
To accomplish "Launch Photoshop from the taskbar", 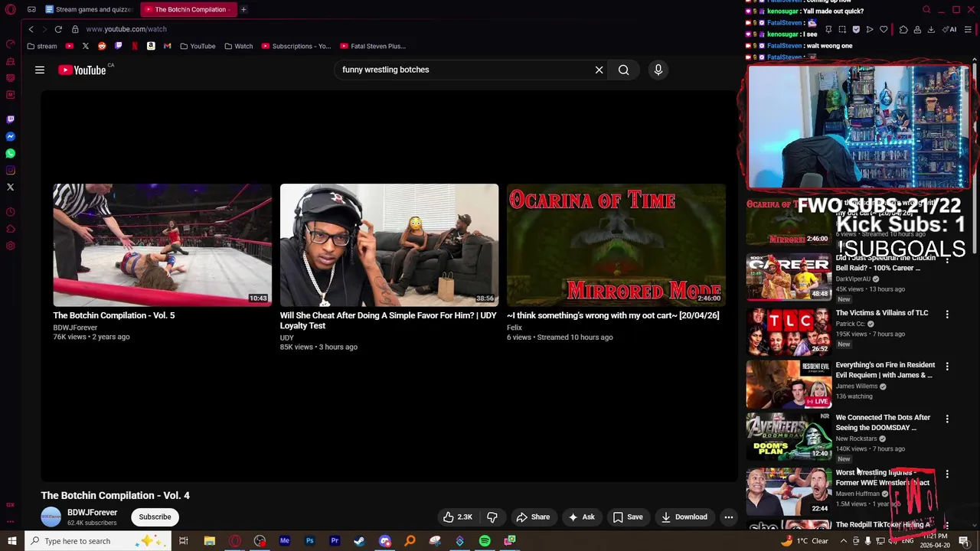I will (x=309, y=541).
